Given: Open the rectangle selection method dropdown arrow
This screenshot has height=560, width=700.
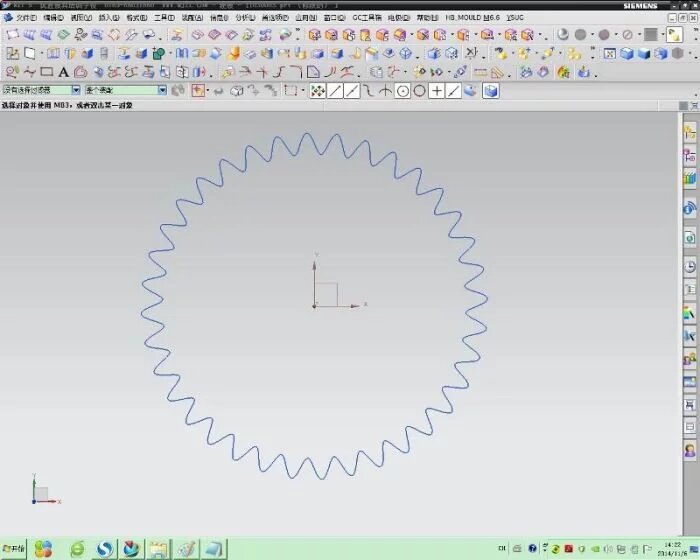Looking at the screenshot, I should pyautogui.click(x=303, y=91).
